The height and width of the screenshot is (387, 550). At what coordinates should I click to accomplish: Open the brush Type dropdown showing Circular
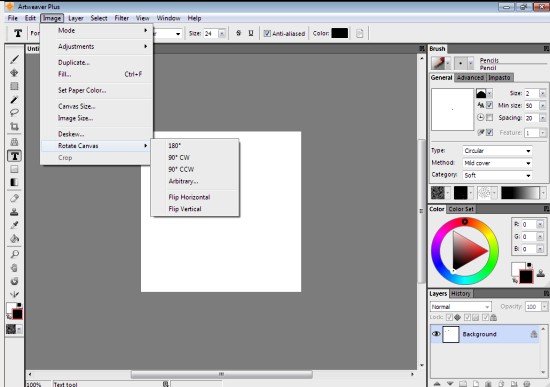tap(497, 151)
